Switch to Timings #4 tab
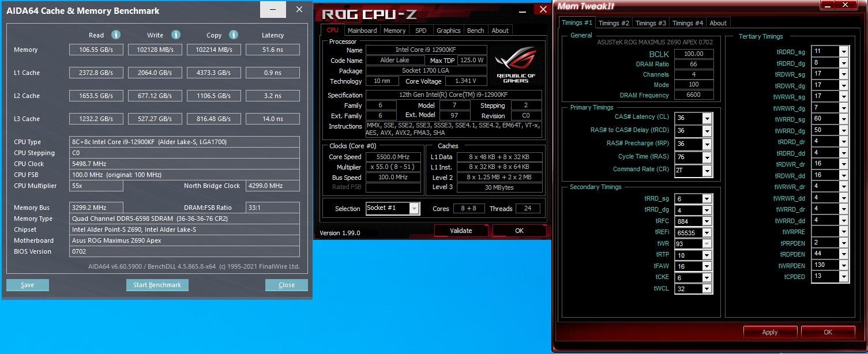This screenshot has width=868, height=354. click(x=687, y=23)
